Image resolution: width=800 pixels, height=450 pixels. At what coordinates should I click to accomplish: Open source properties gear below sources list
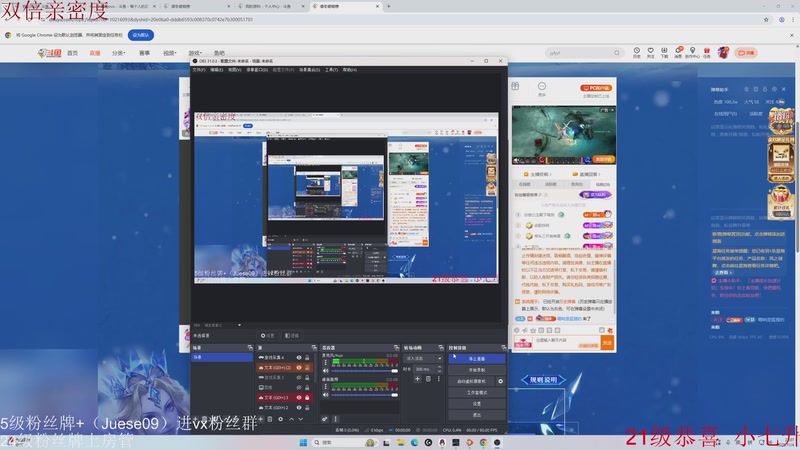click(281, 419)
